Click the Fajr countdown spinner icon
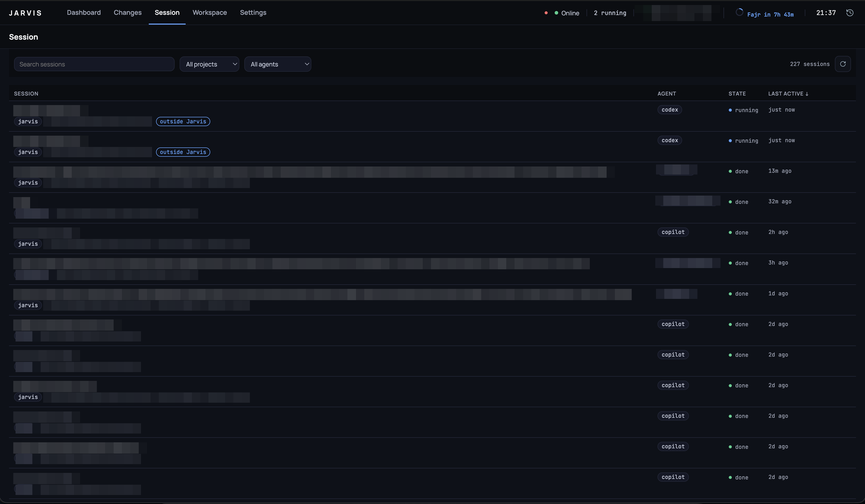Image resolution: width=865 pixels, height=504 pixels. pos(739,12)
